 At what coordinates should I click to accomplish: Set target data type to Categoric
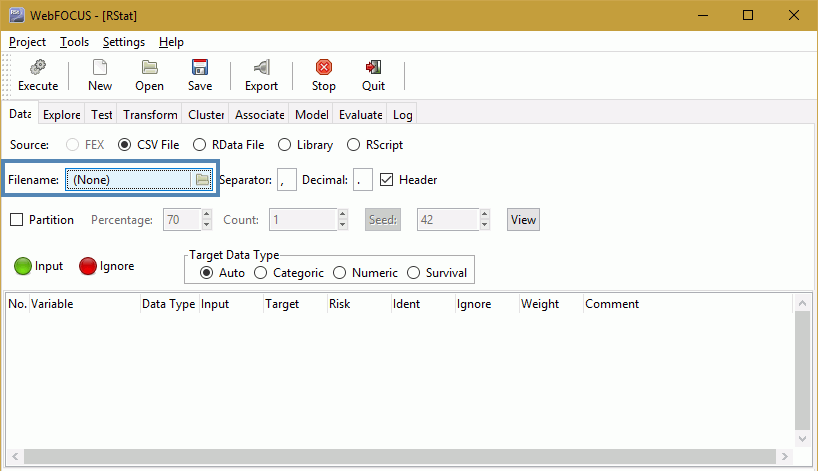[260, 273]
